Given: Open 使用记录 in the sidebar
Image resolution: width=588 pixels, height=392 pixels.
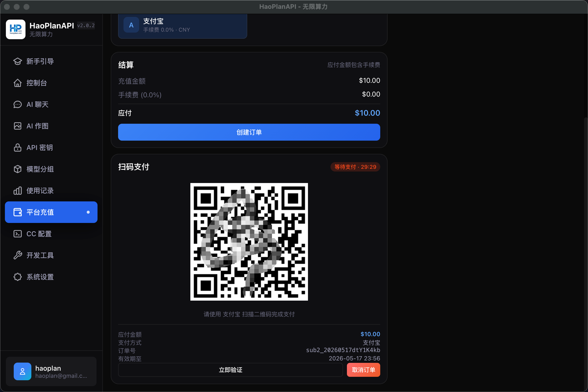Looking at the screenshot, I should tap(51, 191).
